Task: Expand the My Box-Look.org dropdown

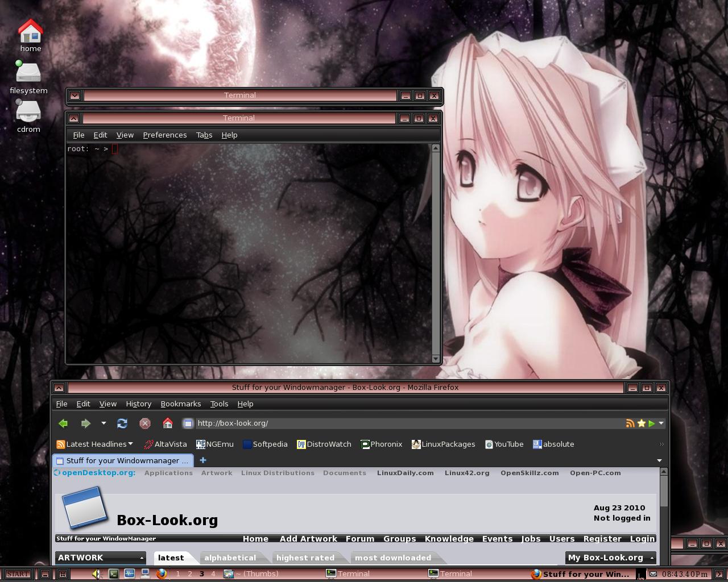Action: (652, 558)
